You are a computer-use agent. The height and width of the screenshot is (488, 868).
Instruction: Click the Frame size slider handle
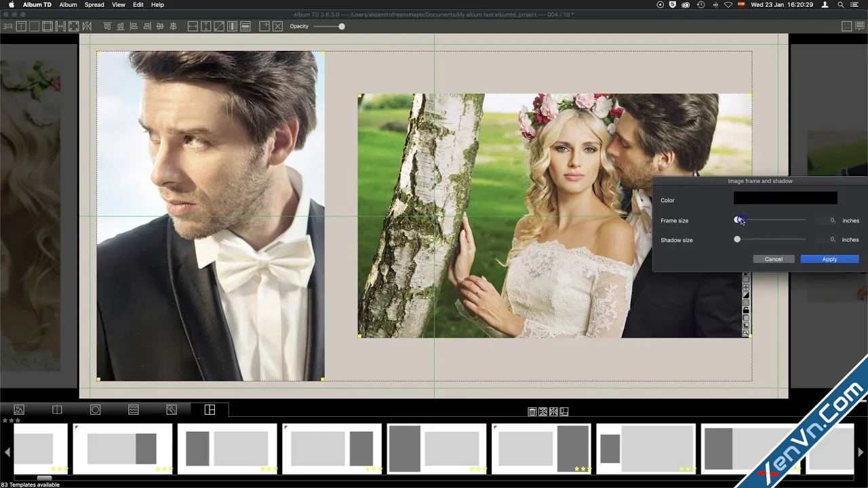point(738,220)
